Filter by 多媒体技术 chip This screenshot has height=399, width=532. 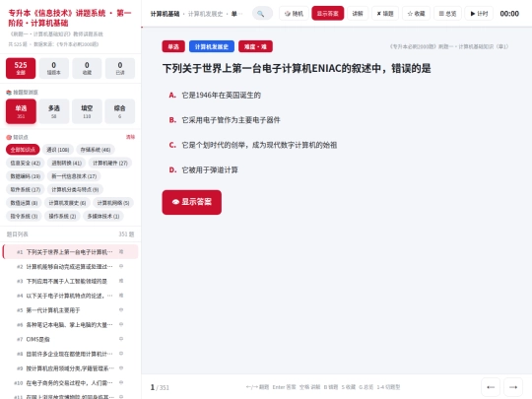tap(103, 216)
